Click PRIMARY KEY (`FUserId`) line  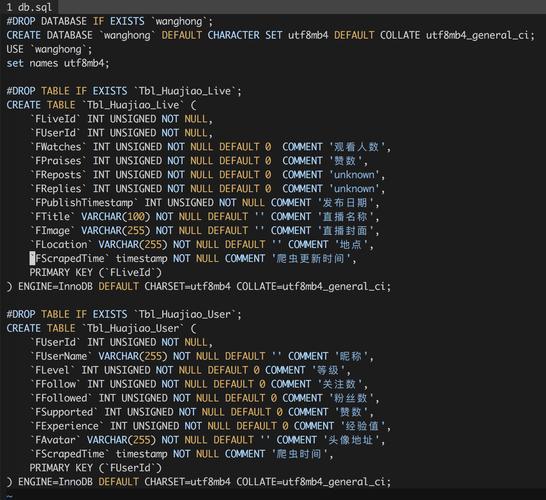point(96,468)
